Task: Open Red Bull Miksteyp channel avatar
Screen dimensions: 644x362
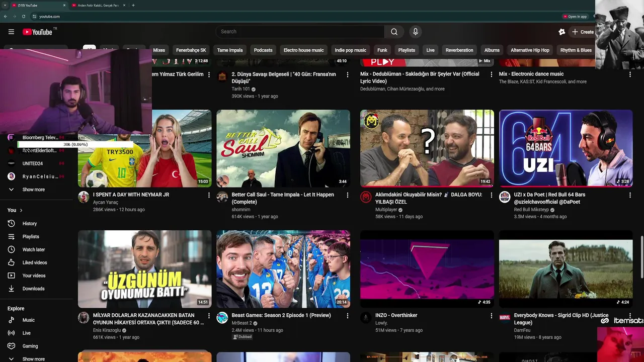Action: click(x=505, y=197)
